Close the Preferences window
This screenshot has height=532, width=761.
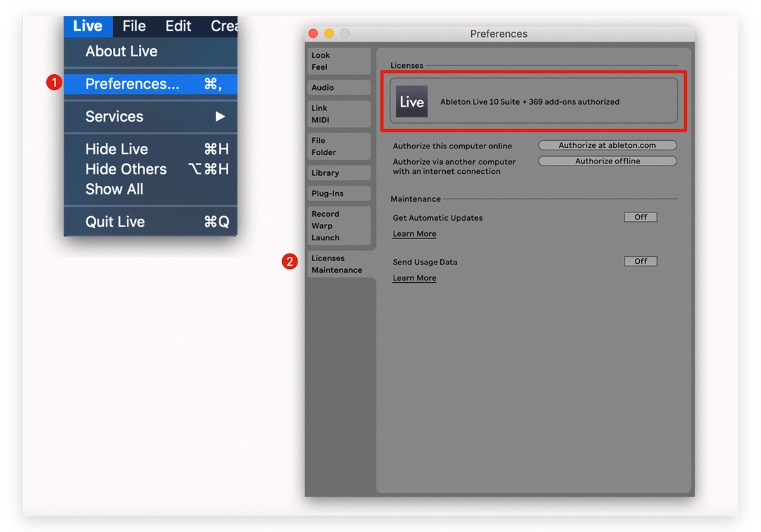click(x=313, y=34)
